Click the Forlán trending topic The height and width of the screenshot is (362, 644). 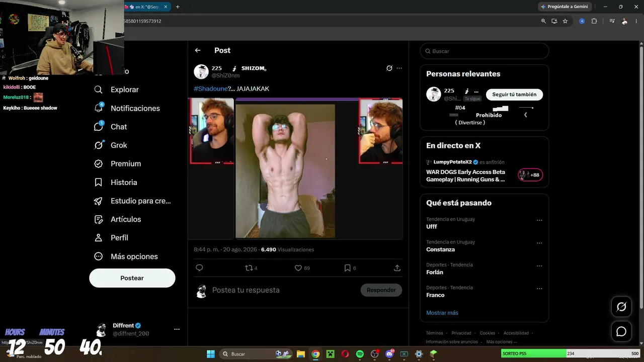[x=435, y=273]
